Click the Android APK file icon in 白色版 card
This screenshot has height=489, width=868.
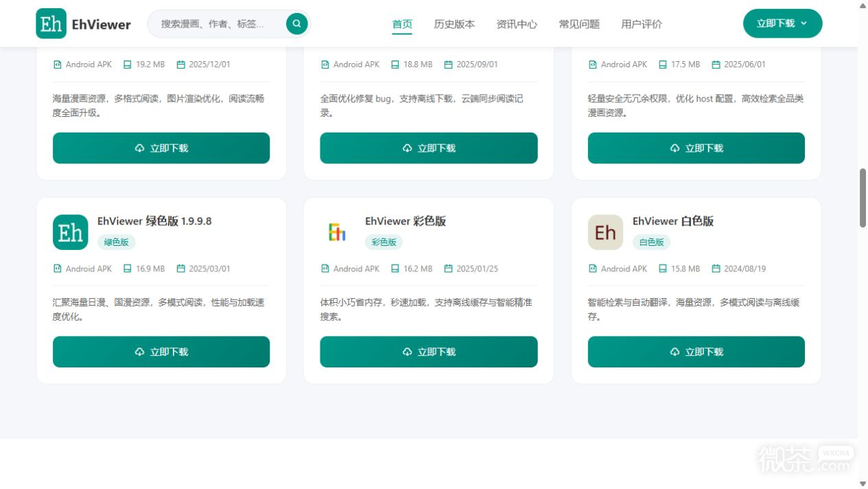593,269
